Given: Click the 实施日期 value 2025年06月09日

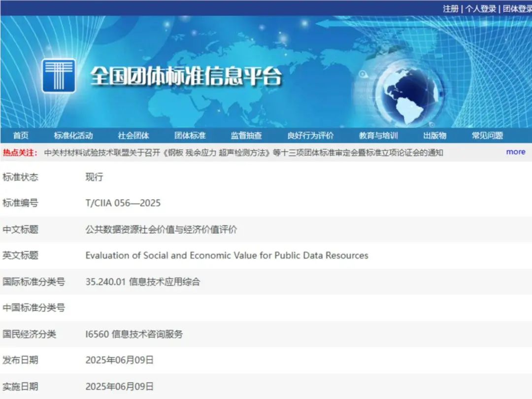Looking at the screenshot, I should 119,387.
